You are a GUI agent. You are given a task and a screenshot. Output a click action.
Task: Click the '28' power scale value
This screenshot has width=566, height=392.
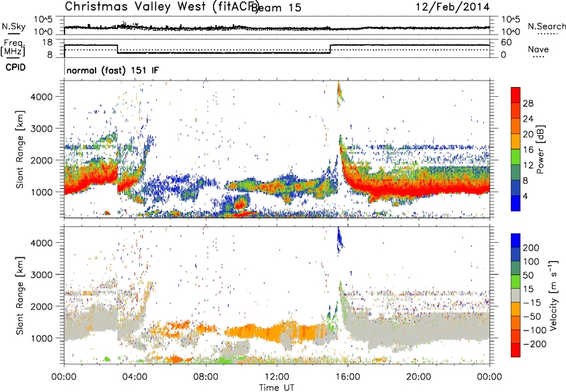coord(528,103)
